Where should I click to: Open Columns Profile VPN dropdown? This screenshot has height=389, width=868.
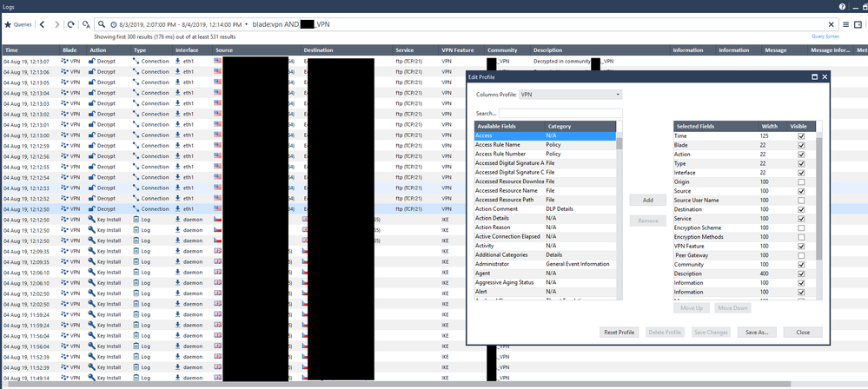[570, 95]
